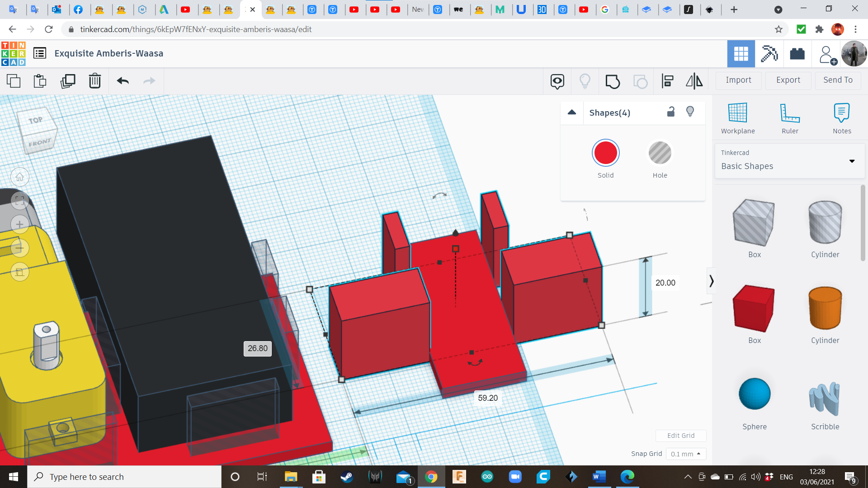Select the Duplicate and repeat tool
The width and height of the screenshot is (868, 488).
tap(68, 81)
